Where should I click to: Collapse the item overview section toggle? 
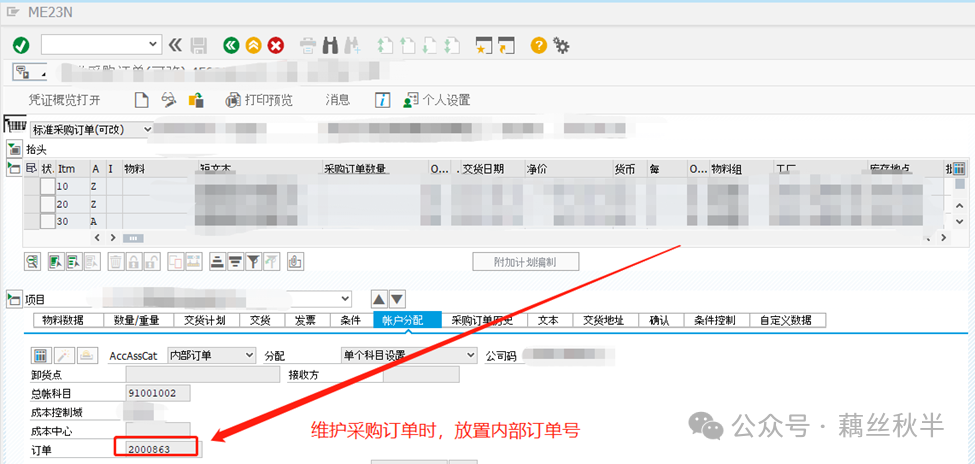tap(14, 167)
